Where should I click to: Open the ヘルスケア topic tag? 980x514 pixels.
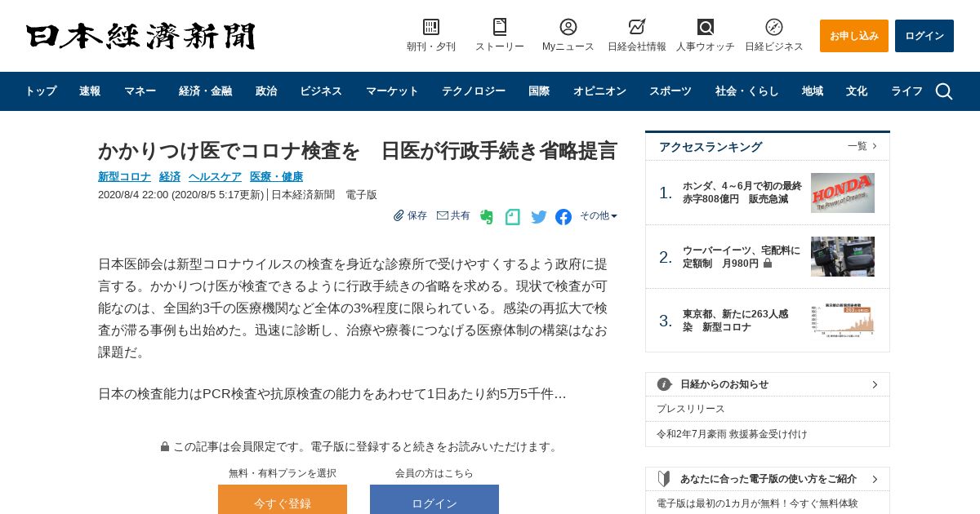pos(215,177)
